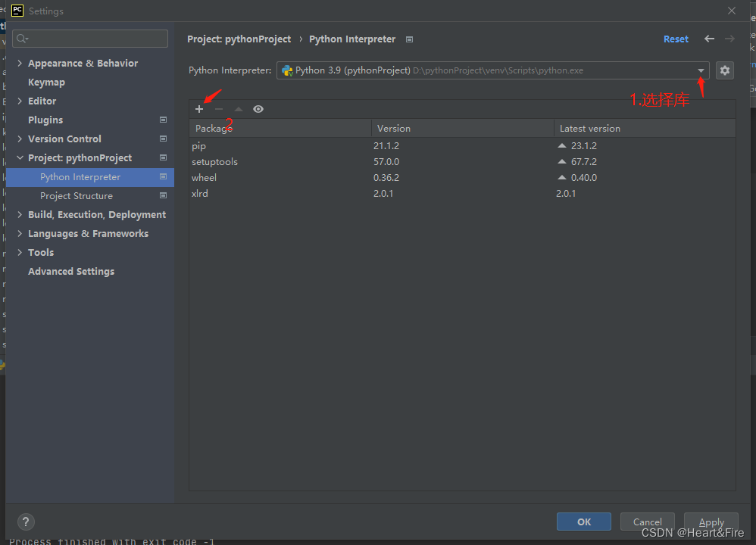The image size is (756, 545).
Task: Sort by the Package column header
Action: coord(280,128)
